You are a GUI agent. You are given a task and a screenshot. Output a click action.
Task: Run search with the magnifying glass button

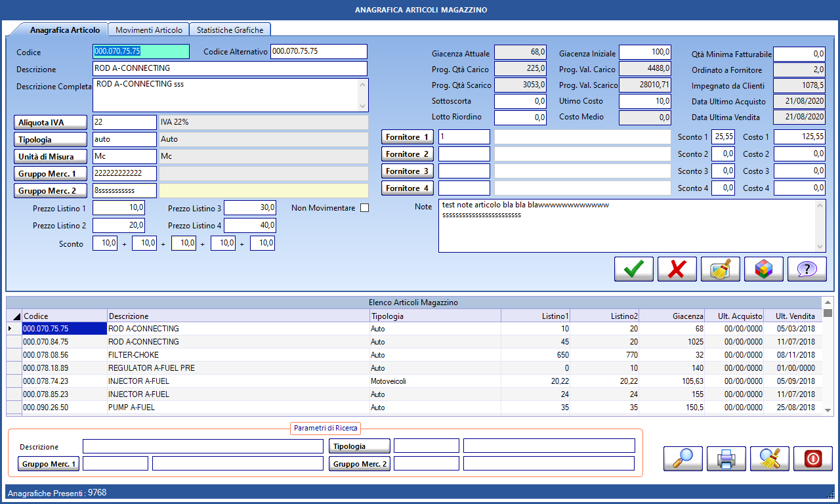(682, 459)
